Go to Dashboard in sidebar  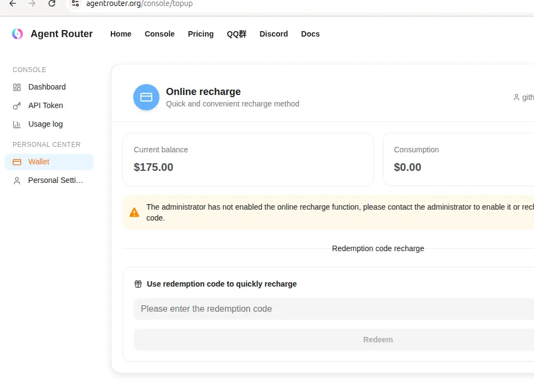[49, 87]
